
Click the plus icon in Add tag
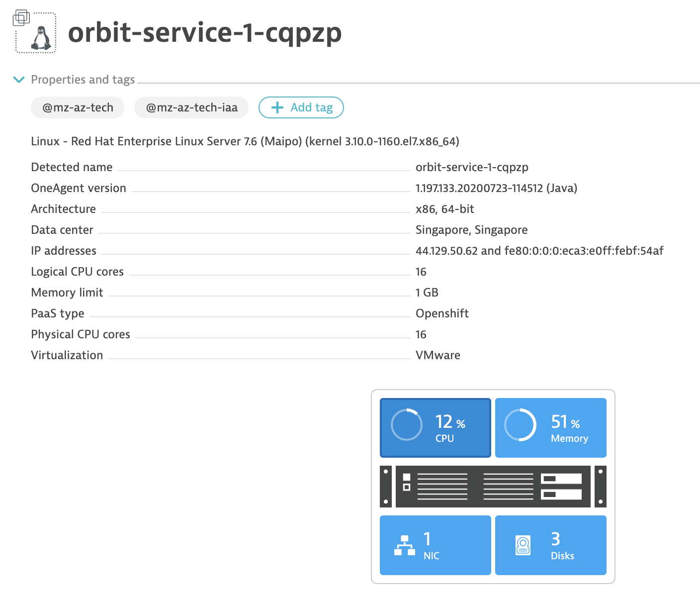pos(277,107)
